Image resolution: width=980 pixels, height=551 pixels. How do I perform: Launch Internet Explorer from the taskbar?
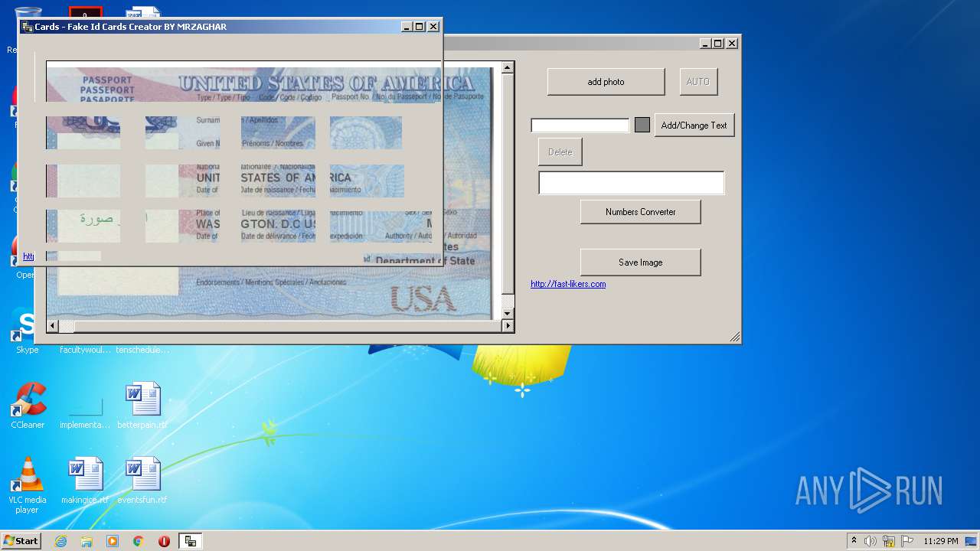click(61, 541)
